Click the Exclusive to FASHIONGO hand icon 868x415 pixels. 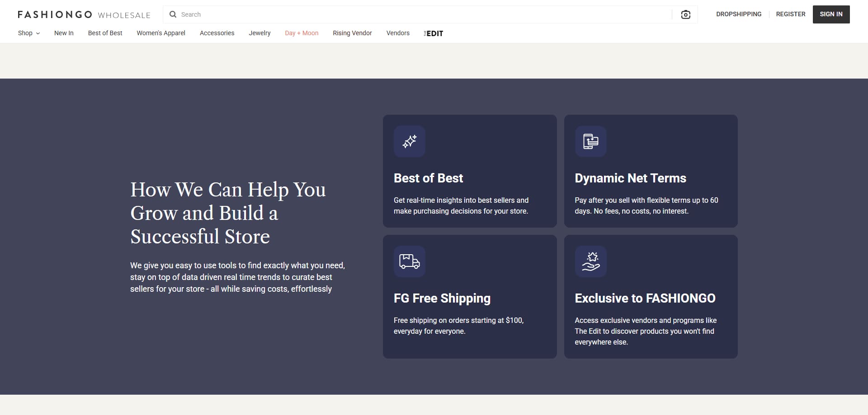(x=590, y=261)
